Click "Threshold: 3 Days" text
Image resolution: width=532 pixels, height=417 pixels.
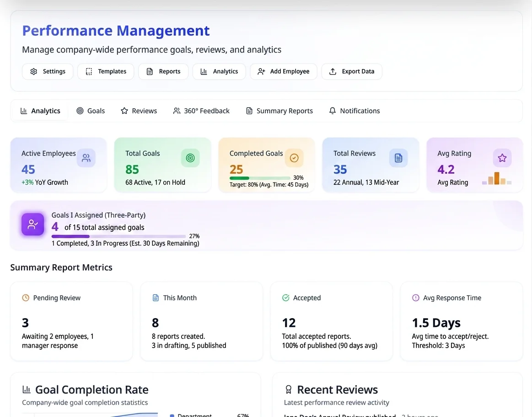438,346
